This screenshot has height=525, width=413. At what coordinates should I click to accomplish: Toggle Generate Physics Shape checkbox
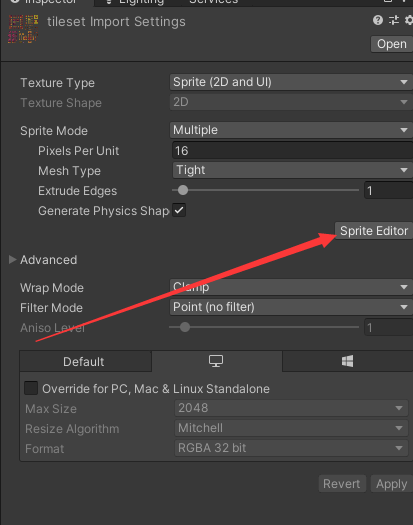[179, 211]
